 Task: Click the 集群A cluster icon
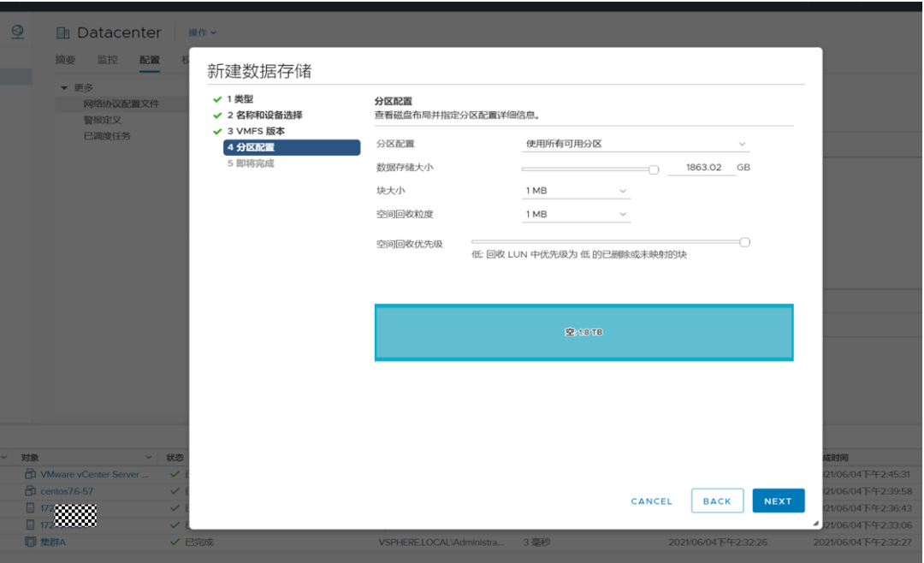pyautogui.click(x=31, y=542)
